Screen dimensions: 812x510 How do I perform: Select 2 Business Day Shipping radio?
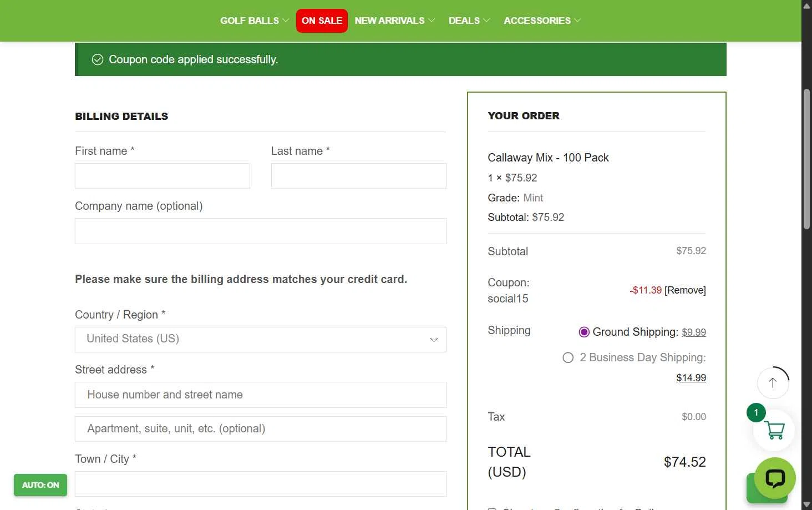[568, 357]
